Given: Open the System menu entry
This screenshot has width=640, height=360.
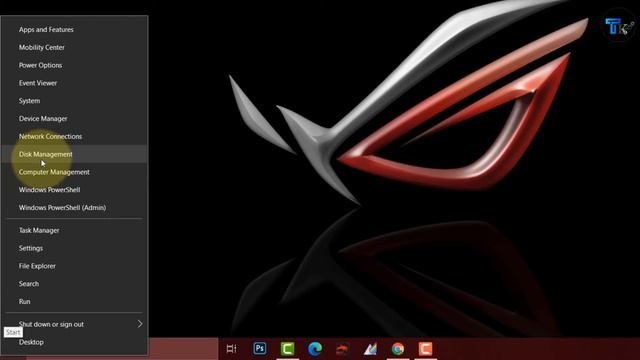Looking at the screenshot, I should (x=74, y=101).
